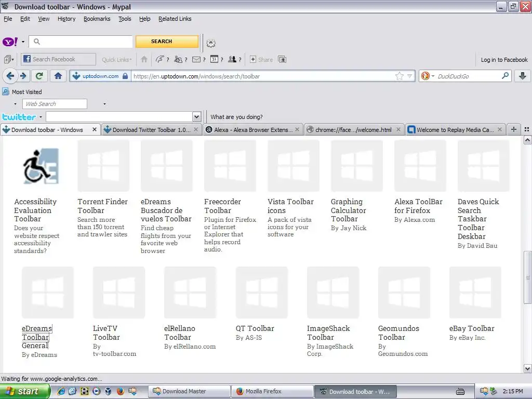Click the scrollbar down arrow
The width and height of the screenshot is (532, 399).
click(x=527, y=368)
